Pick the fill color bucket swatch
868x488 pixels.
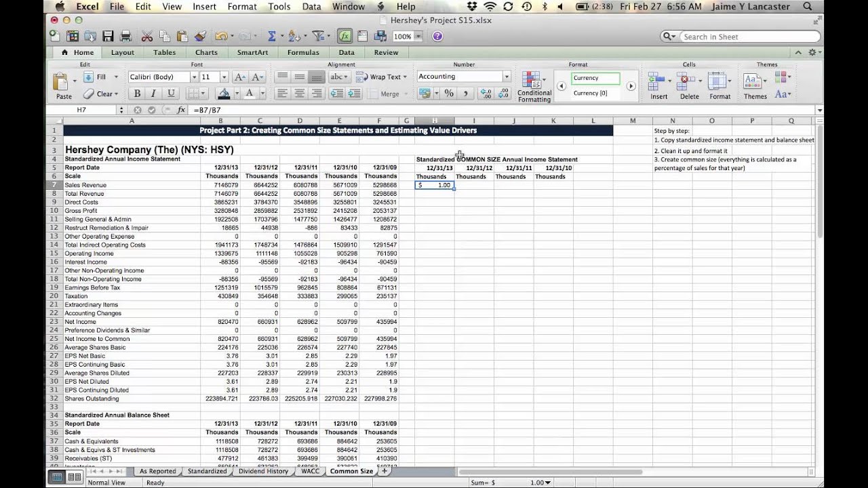224,94
